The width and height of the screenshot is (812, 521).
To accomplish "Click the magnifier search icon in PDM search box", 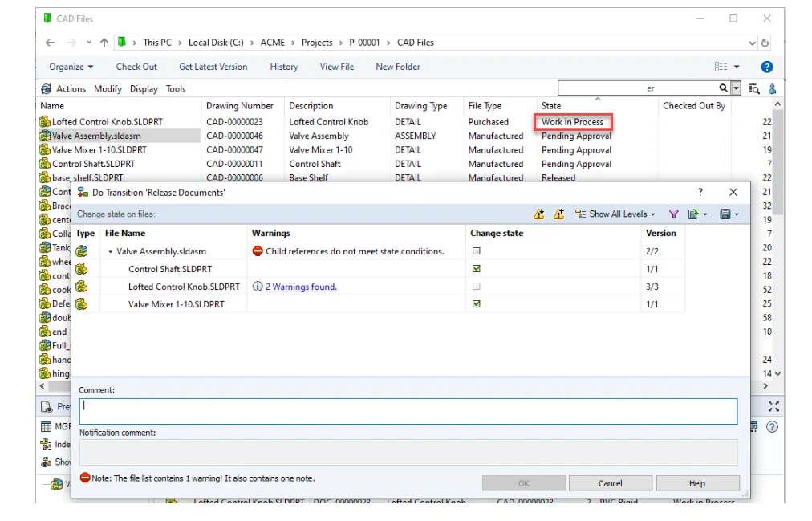I will click(723, 89).
